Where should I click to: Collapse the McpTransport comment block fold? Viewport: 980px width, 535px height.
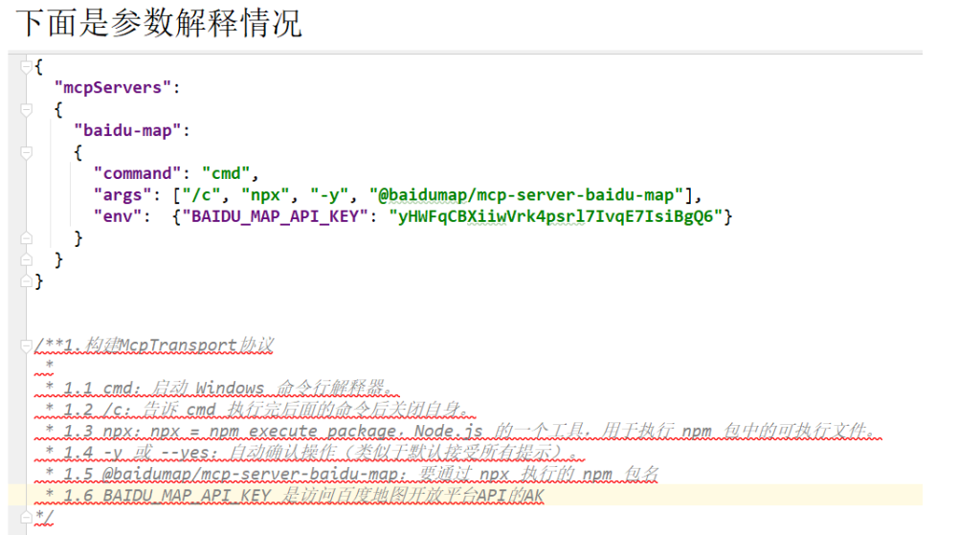[28, 345]
